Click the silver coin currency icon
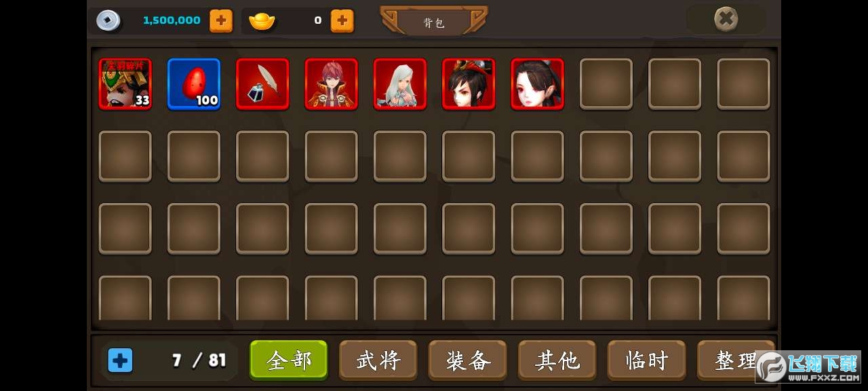This screenshot has height=391, width=868. tap(108, 20)
